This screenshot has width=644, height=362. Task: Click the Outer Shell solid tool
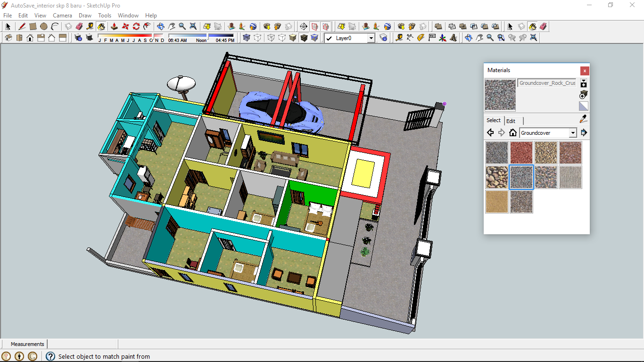(x=438, y=26)
